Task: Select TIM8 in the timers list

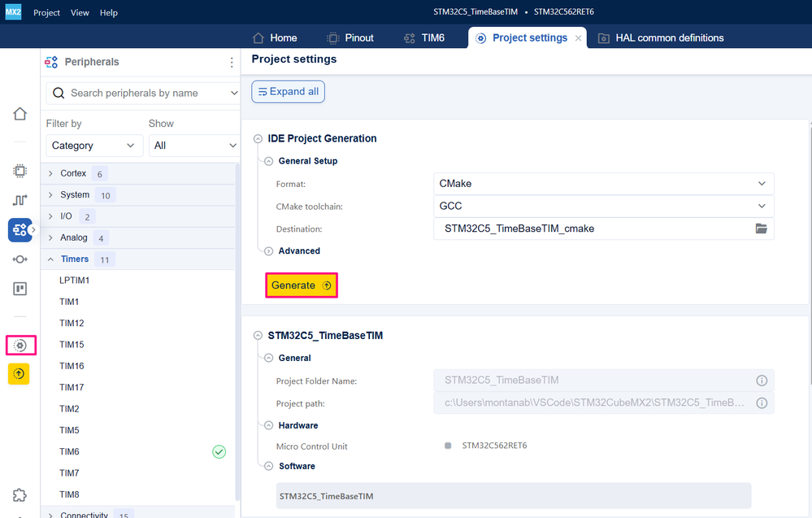Action: 69,494
